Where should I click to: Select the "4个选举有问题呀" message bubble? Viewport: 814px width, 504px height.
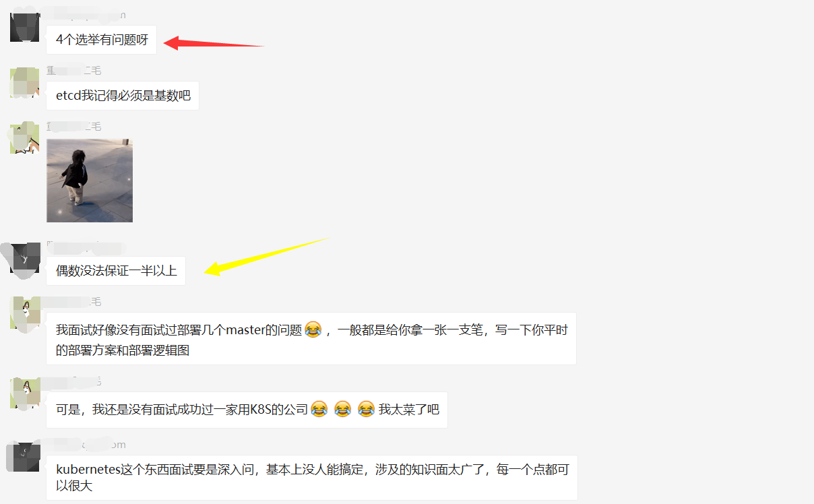102,40
